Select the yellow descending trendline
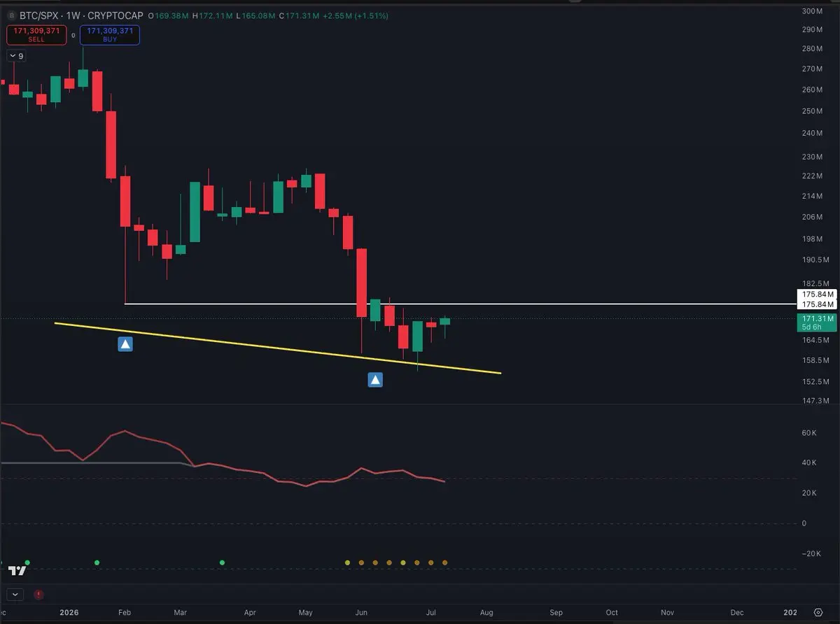 (278, 348)
